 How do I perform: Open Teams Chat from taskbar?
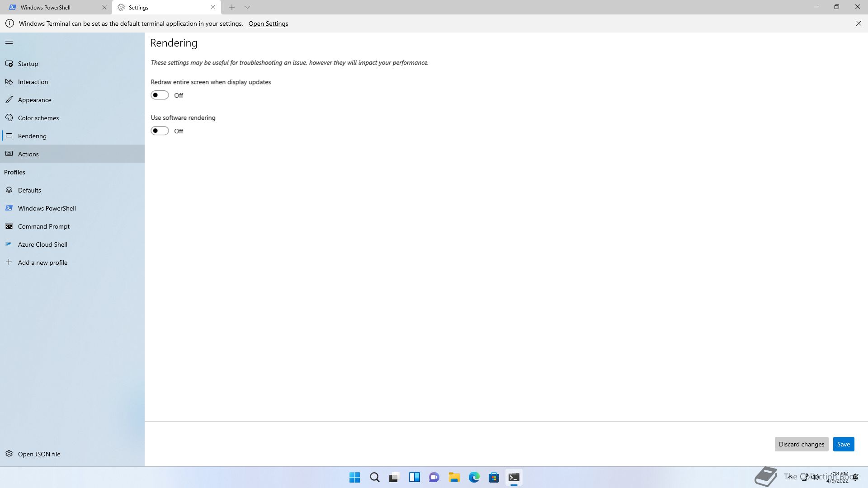(x=434, y=477)
